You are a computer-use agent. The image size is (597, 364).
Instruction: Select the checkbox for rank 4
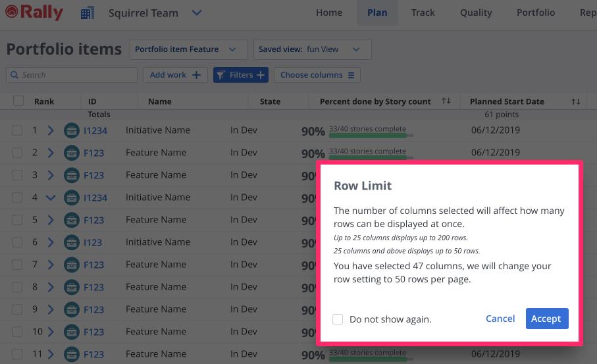17,197
